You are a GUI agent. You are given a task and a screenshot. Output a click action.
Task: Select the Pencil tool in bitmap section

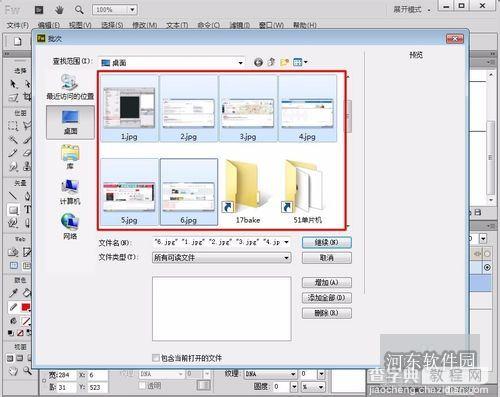click(x=13, y=153)
